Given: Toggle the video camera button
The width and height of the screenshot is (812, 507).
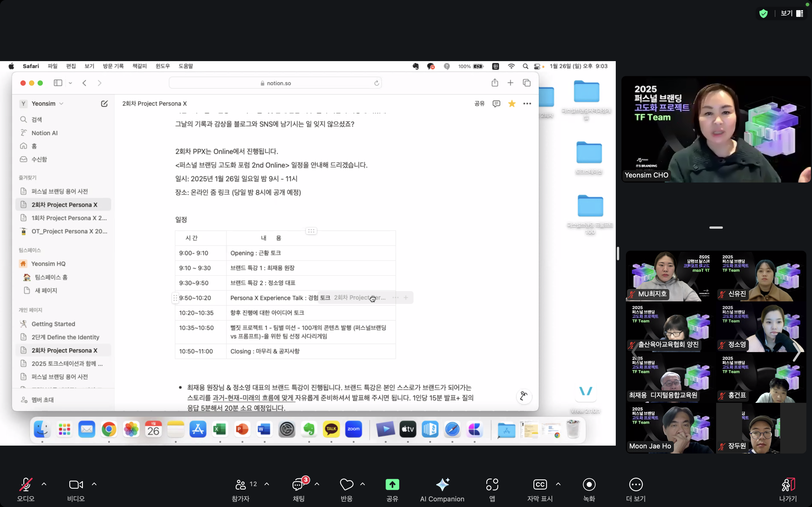Looking at the screenshot, I should coord(76,484).
